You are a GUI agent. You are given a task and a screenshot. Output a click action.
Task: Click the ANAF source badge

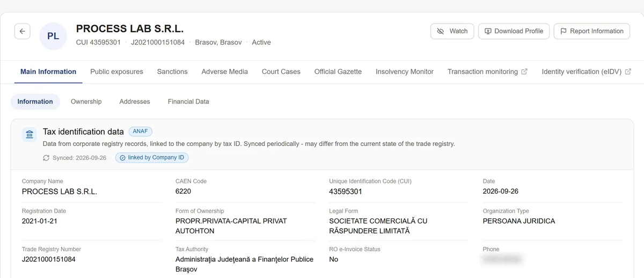(141, 131)
